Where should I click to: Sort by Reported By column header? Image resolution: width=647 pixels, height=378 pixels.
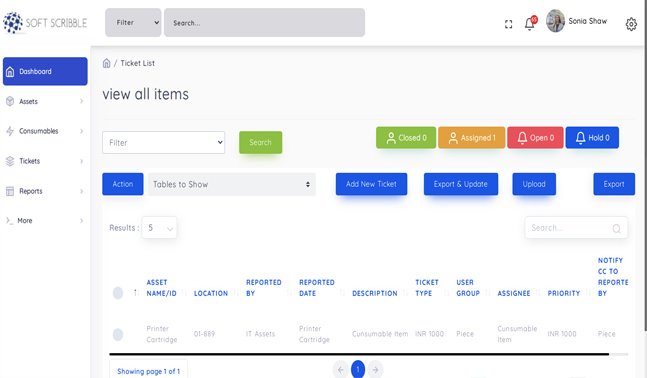click(x=264, y=288)
